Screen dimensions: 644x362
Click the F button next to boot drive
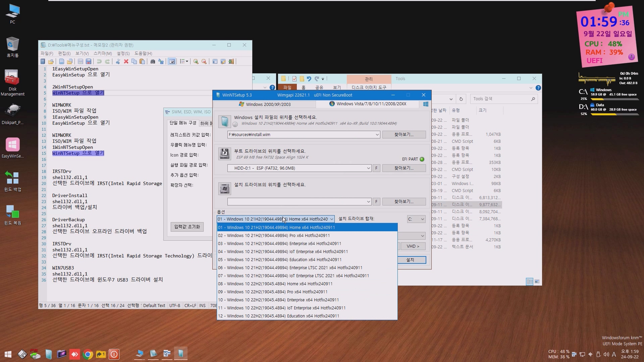(376, 168)
